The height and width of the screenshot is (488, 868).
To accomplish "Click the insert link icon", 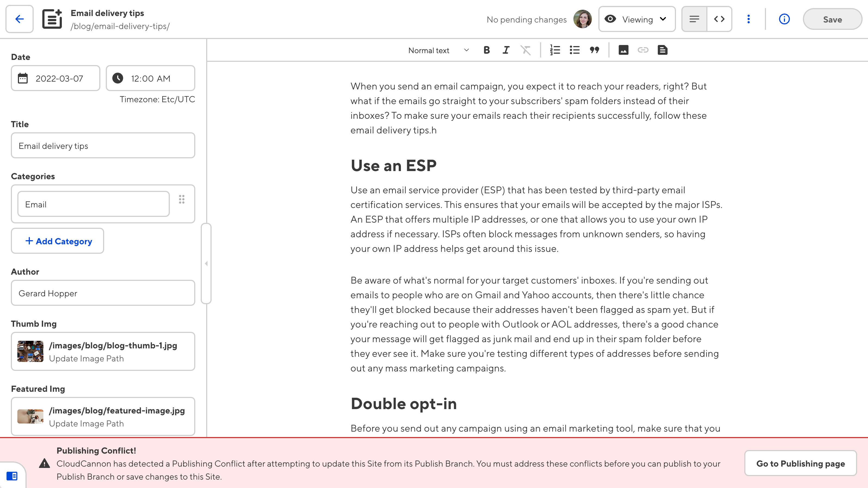I will (x=643, y=50).
